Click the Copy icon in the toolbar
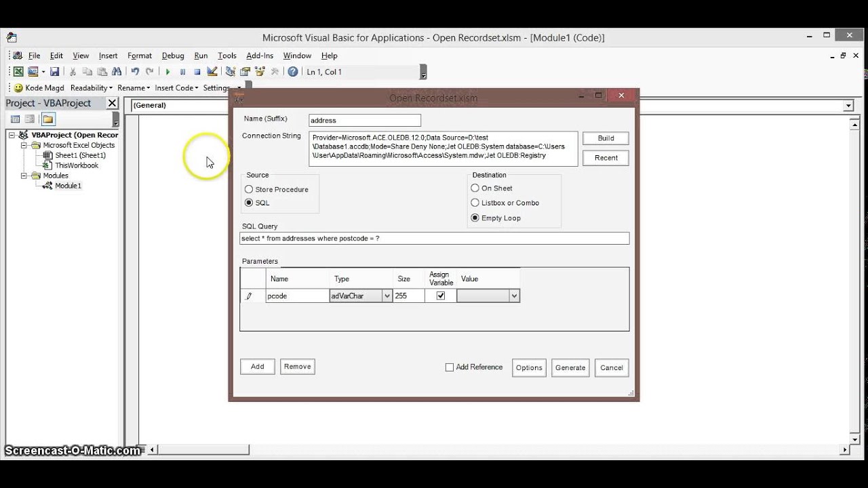The height and width of the screenshot is (488, 868). [87, 71]
